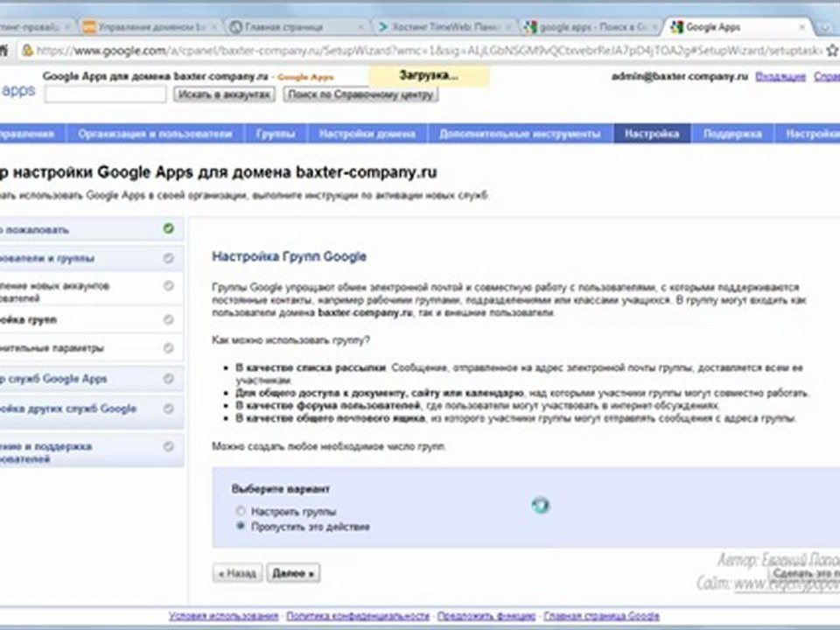Click the 'Загрузка...' loading indicator
The width and height of the screenshot is (840, 630).
429,75
